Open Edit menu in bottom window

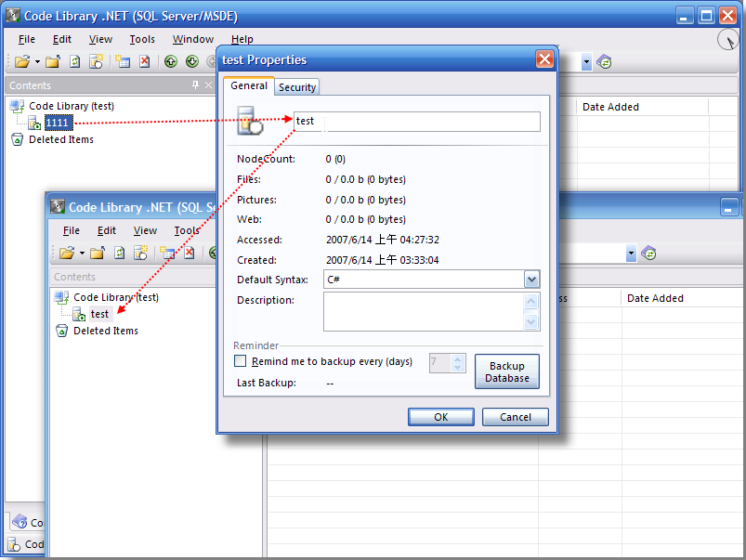(x=107, y=230)
